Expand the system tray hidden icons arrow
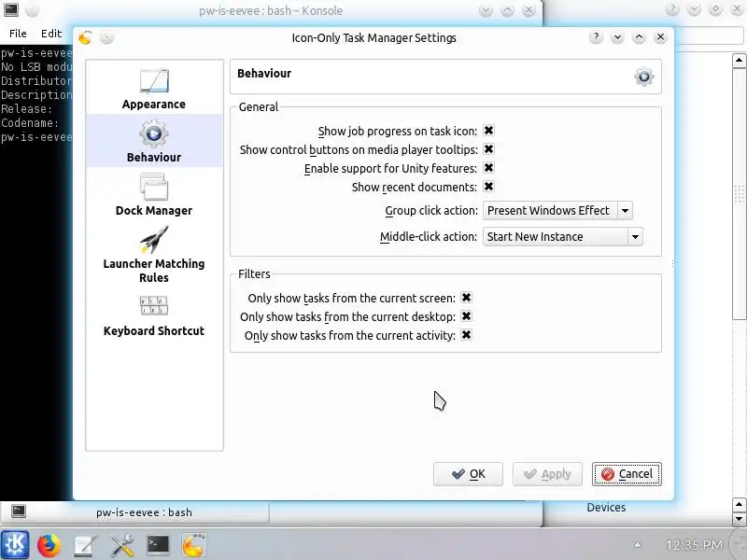 (638, 545)
